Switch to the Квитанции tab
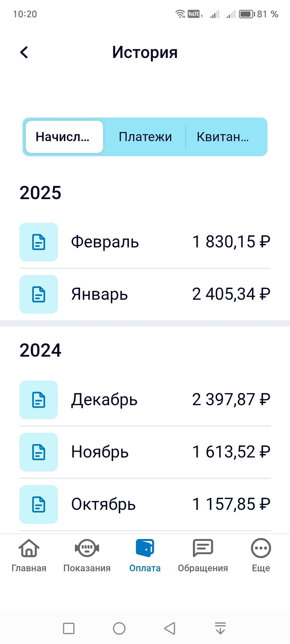Screen dimensions: 290x644 coord(223,137)
